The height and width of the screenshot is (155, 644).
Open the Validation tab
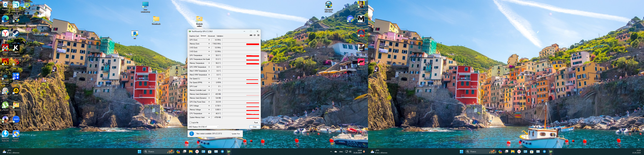[x=220, y=36]
